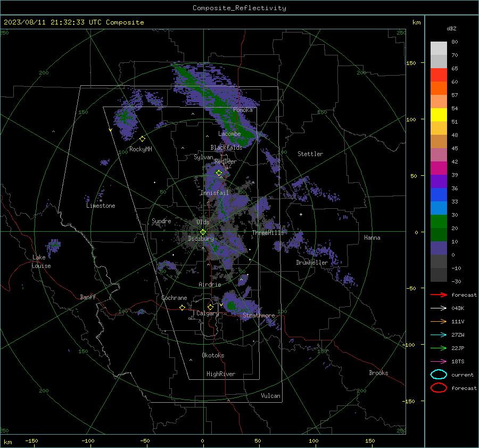Click the yellow diamond marker at RedDeer

(x=219, y=173)
